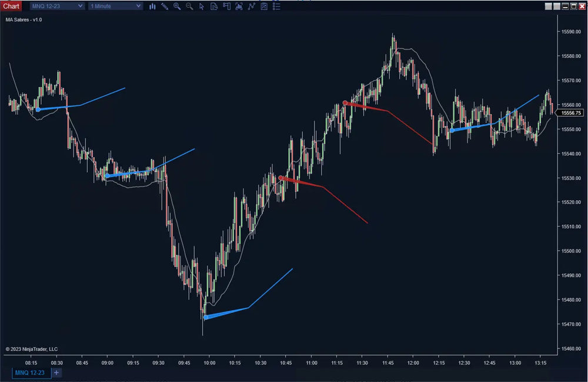Switch to the MNQ 12-23 tab
The width and height of the screenshot is (588, 382).
(x=29, y=373)
